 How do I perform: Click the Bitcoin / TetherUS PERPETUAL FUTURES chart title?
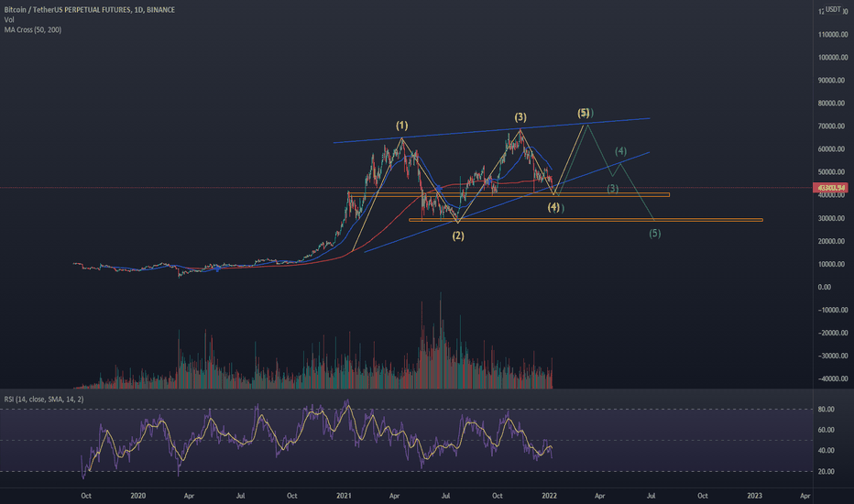click(x=89, y=10)
